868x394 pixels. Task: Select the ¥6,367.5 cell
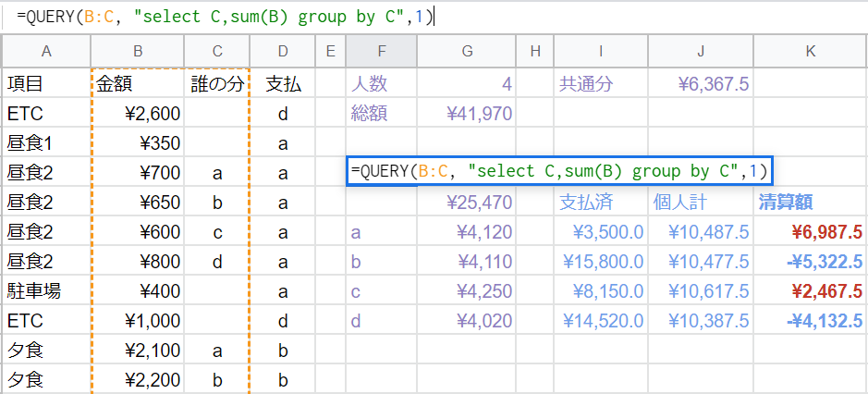click(x=701, y=84)
